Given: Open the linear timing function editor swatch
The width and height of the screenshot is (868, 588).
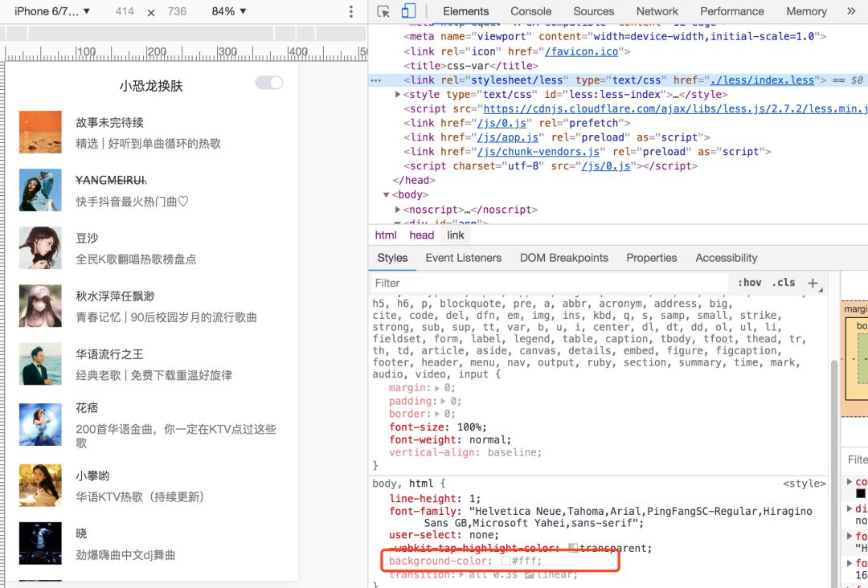Looking at the screenshot, I should pyautogui.click(x=529, y=574).
